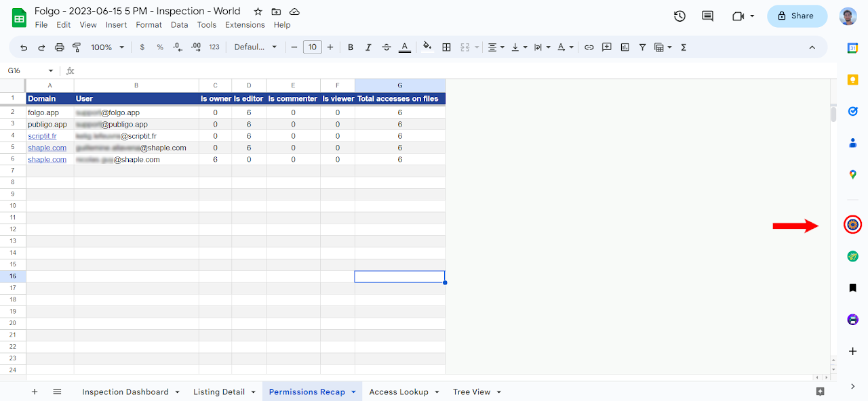Open filter views dropdown
Viewport: 868px width, 401px height.
[663, 47]
